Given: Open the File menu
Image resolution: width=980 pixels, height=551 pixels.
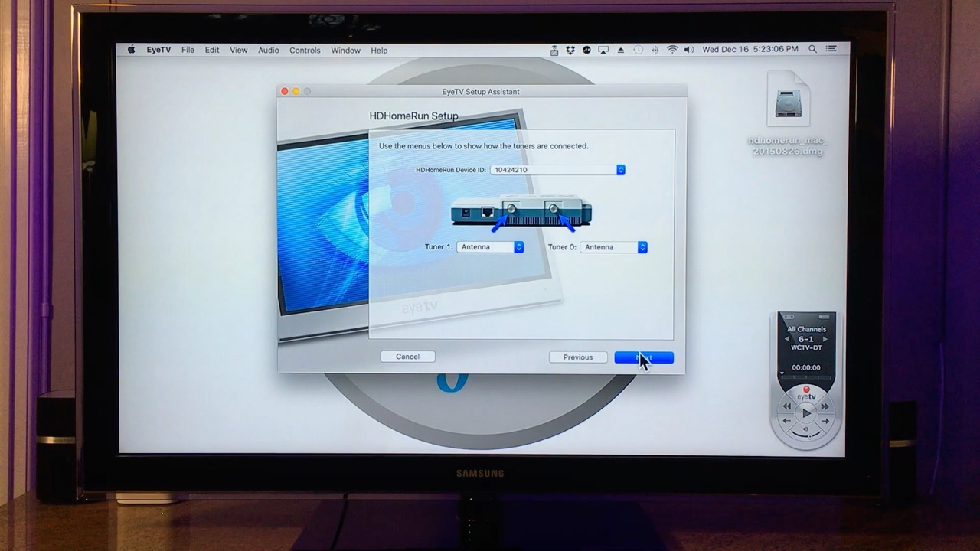Looking at the screenshot, I should click(x=188, y=50).
